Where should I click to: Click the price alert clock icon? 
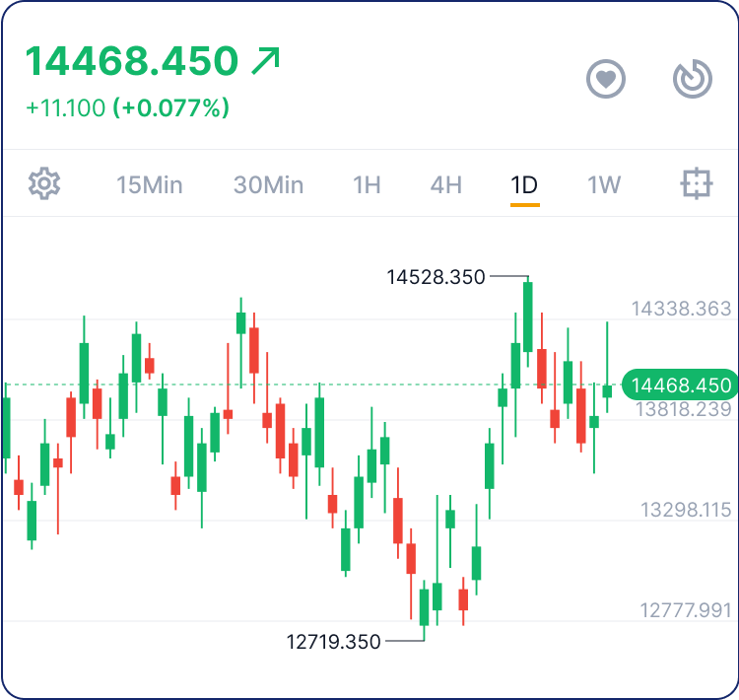(x=692, y=79)
